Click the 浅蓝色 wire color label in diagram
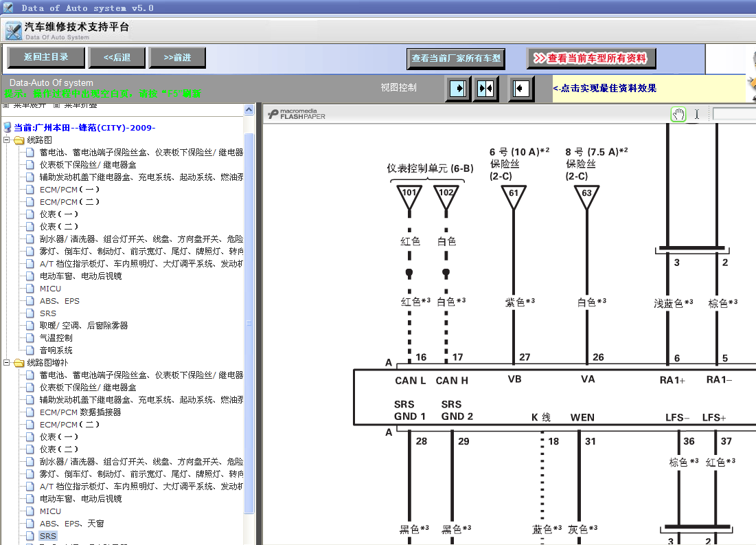Viewport: 756px width, 545px height. [673, 303]
